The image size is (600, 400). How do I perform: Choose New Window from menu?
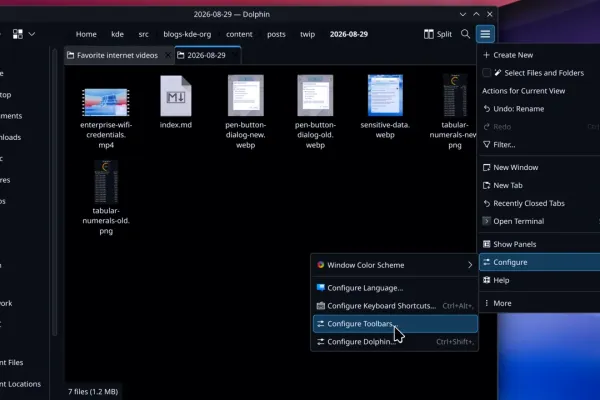click(x=540, y=167)
